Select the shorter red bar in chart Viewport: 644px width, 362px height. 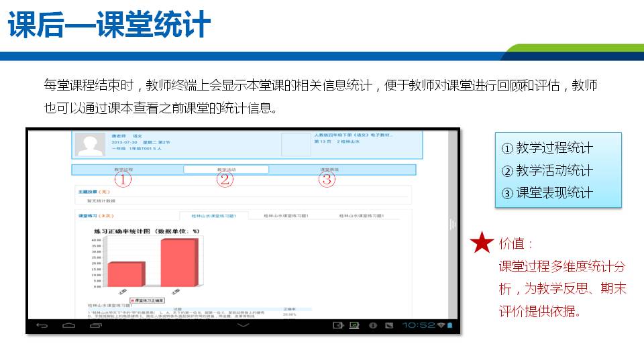click(x=126, y=274)
